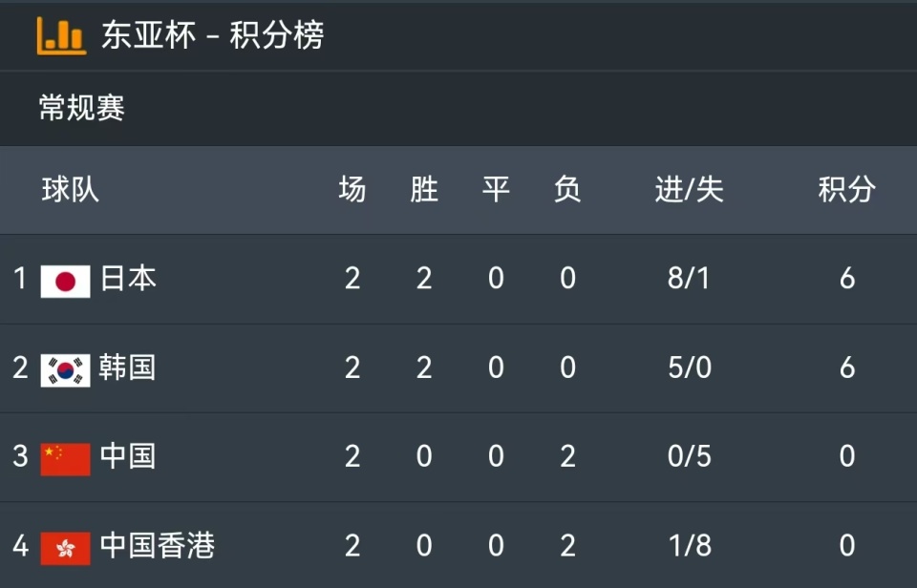Click the orange bar chart standings icon
The width and height of the screenshot is (917, 588).
click(61, 35)
